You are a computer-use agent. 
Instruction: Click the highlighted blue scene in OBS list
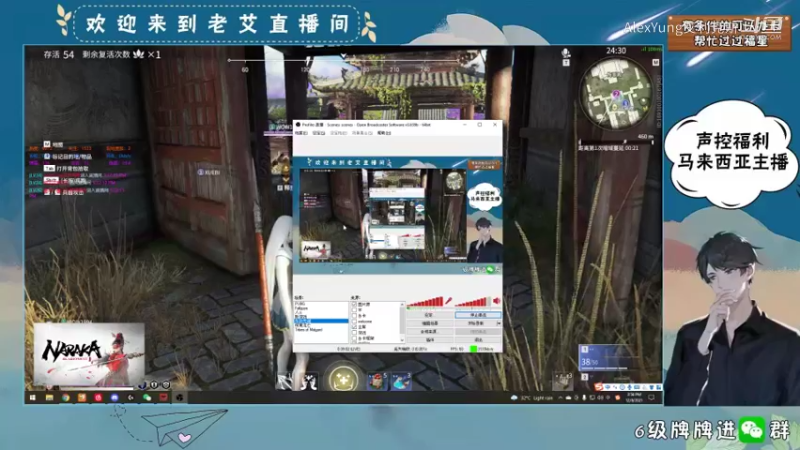[x=321, y=321]
